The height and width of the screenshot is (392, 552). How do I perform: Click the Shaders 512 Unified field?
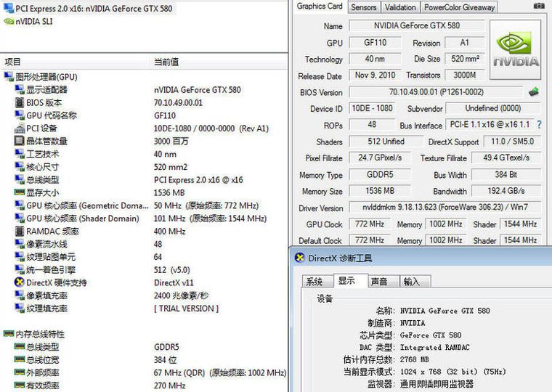(386, 142)
